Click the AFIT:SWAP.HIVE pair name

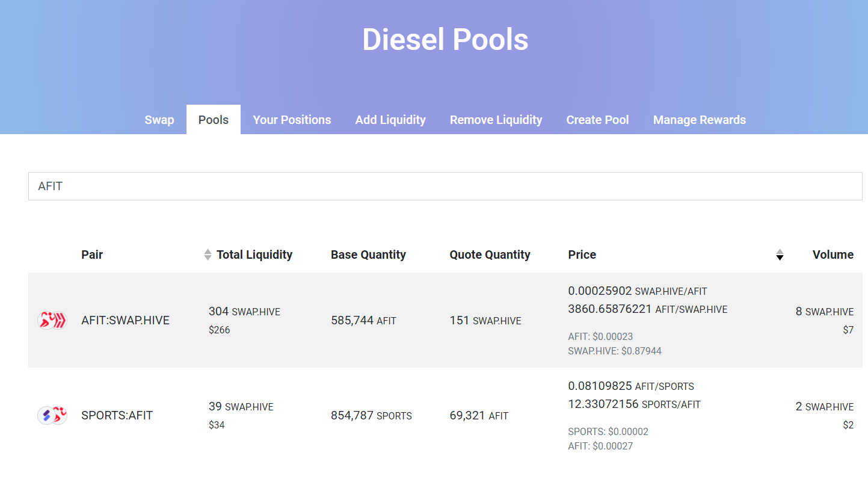tap(125, 320)
